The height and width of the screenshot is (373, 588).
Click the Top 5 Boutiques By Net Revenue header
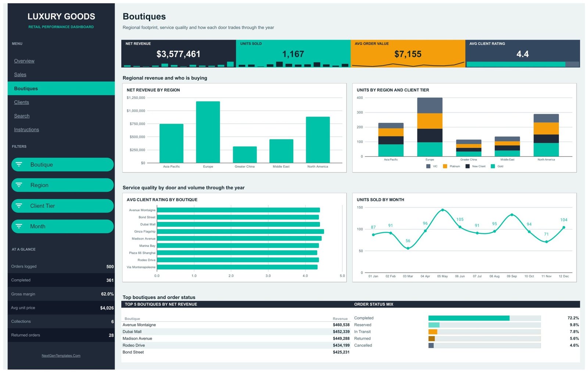tap(161, 304)
